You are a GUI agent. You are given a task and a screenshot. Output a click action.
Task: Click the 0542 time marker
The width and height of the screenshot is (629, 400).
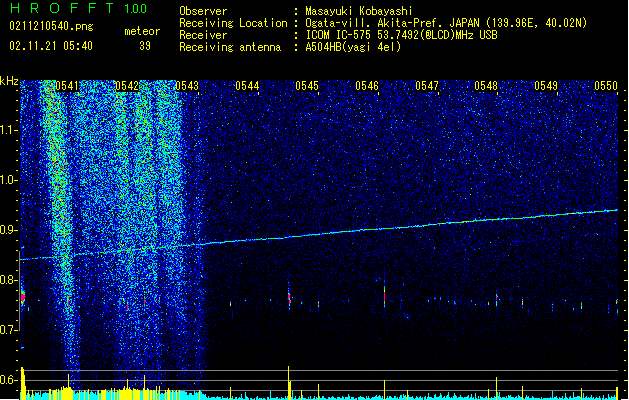(x=127, y=86)
